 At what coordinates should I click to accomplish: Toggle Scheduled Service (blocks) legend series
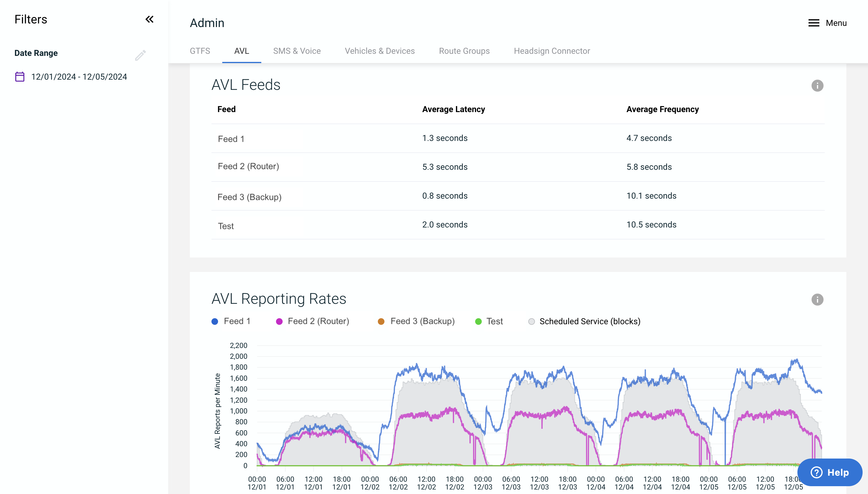584,321
